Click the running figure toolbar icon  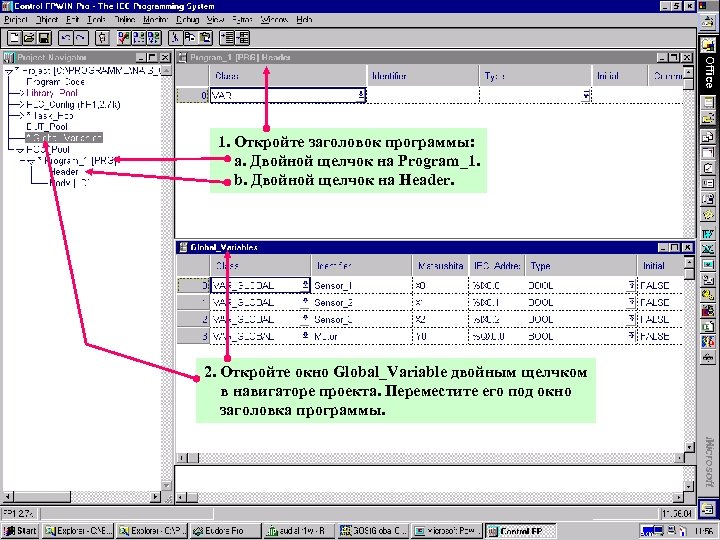(175, 38)
